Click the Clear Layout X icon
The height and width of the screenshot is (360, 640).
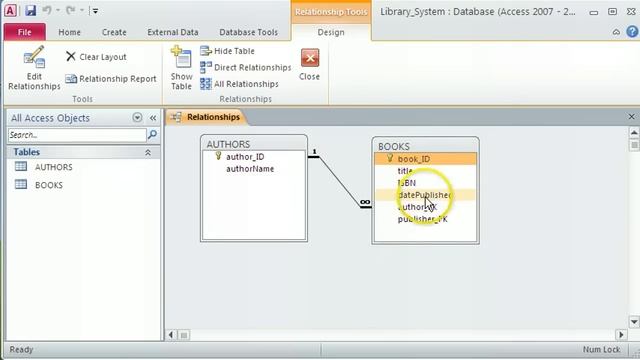pos(71,56)
